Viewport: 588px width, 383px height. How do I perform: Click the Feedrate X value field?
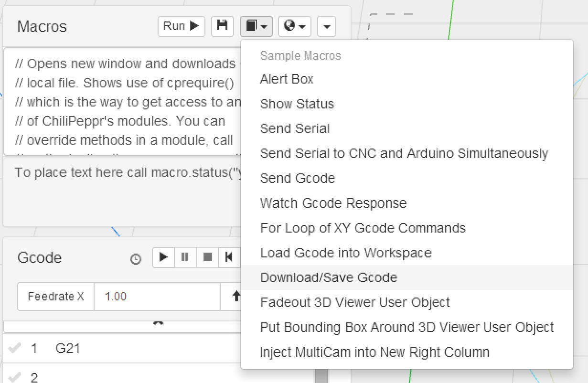click(157, 297)
